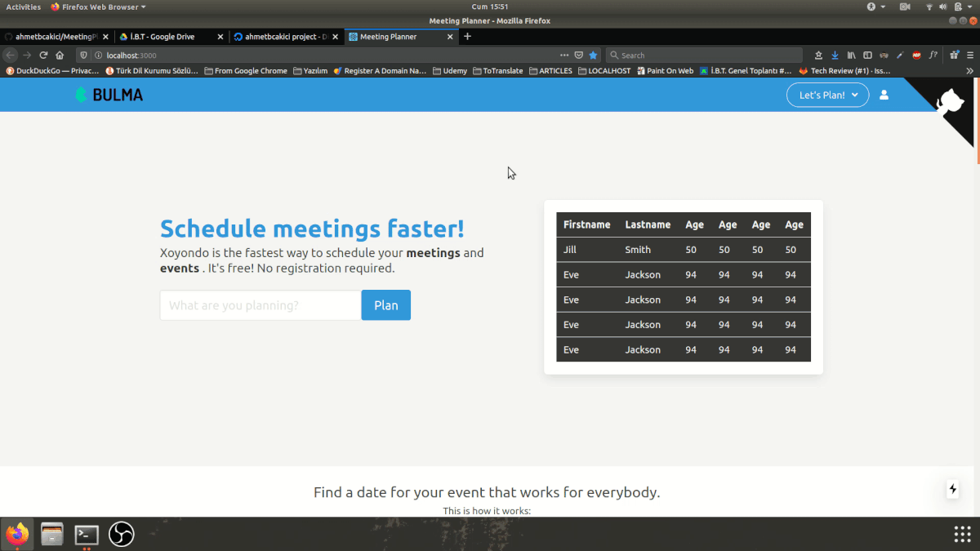Open the LOCALHOST bookmark folder
The height and width of the screenshot is (551, 980).
[x=604, y=71]
